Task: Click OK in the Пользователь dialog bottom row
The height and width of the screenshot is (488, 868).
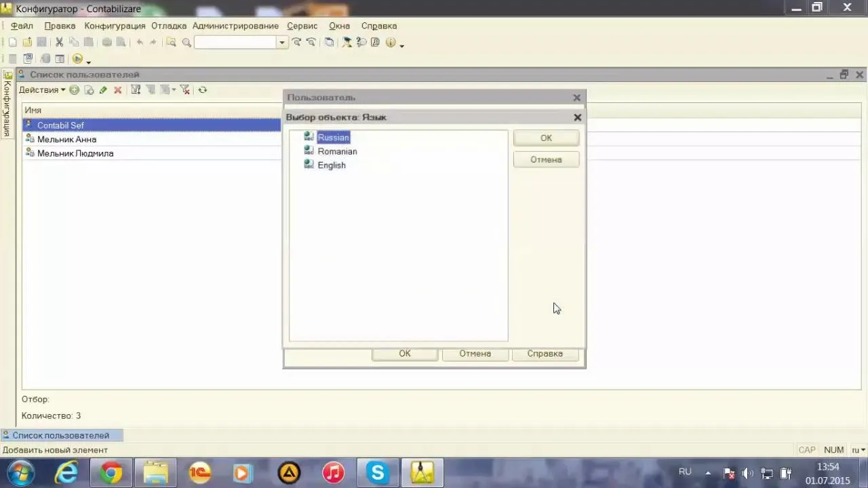Action: (405, 354)
